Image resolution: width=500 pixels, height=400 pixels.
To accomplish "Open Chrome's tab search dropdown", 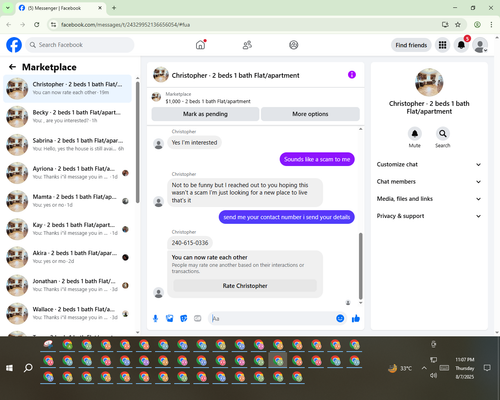I will [x=7, y=8].
